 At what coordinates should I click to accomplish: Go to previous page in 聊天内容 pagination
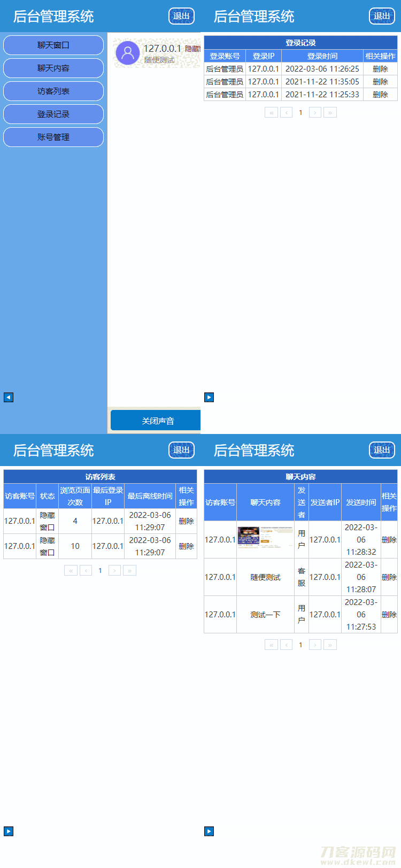(x=287, y=645)
